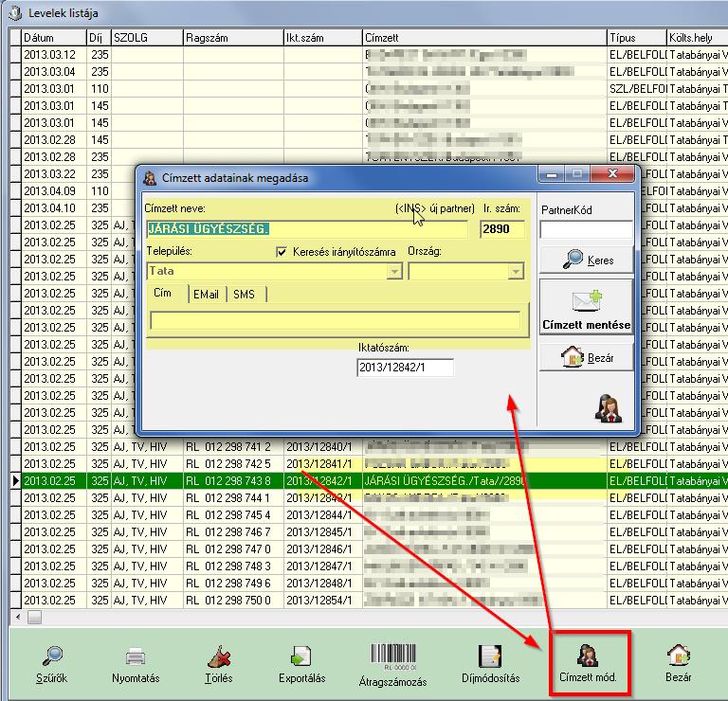Expand the Település dropdown

pyautogui.click(x=394, y=271)
